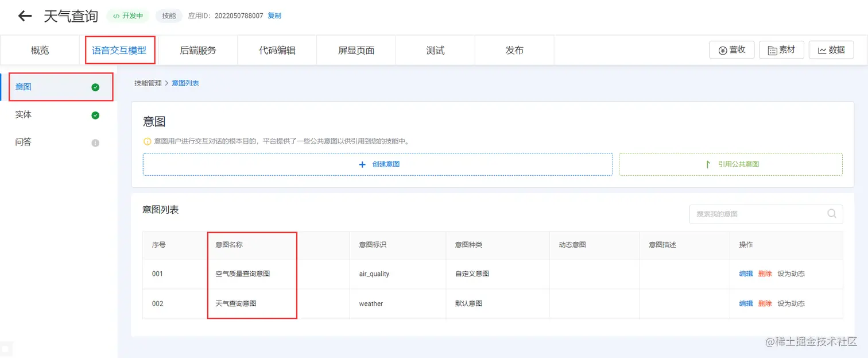Copy the app ID with 复制 link
This screenshot has width=868, height=358.
point(274,16)
